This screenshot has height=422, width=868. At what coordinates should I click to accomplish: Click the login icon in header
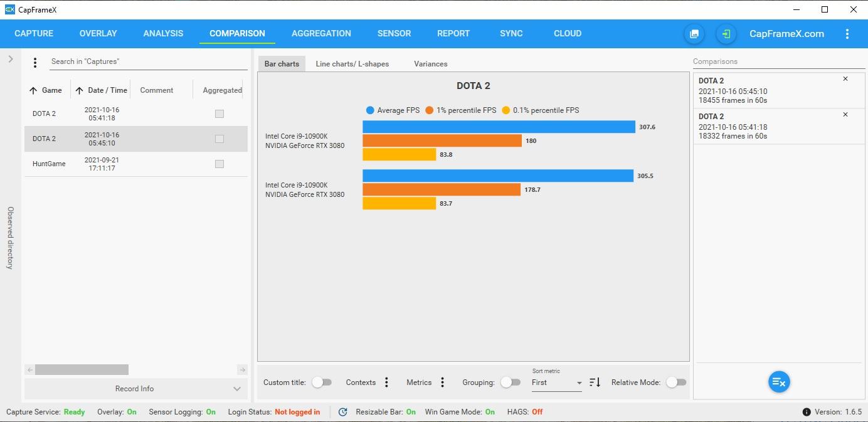click(x=726, y=34)
